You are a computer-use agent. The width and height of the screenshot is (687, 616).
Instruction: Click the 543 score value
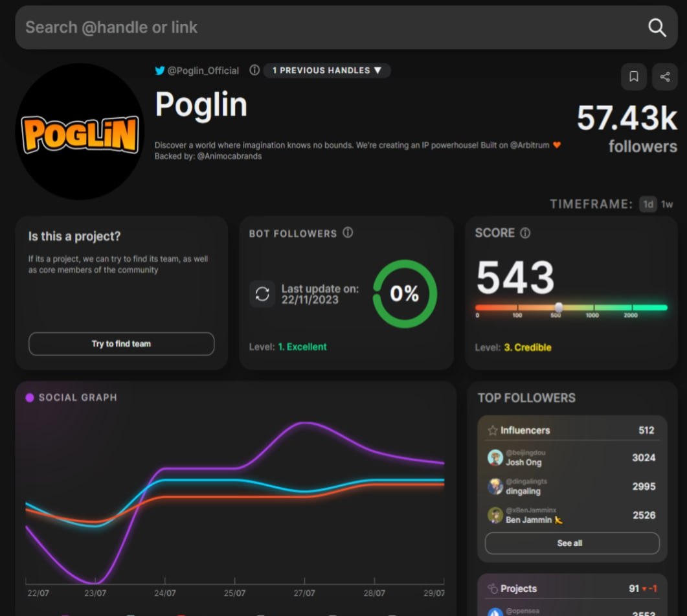(x=515, y=277)
